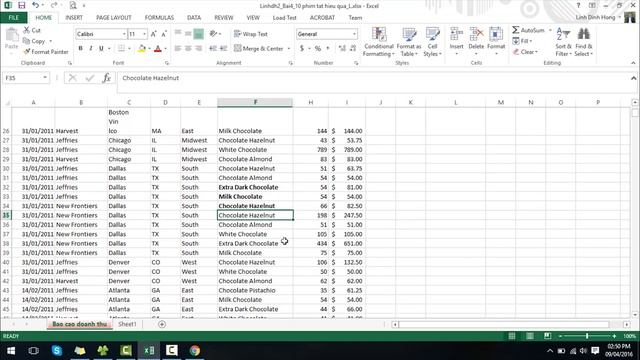Toggle center text alignment
Screen dimensions: 640x360
pos(188,48)
